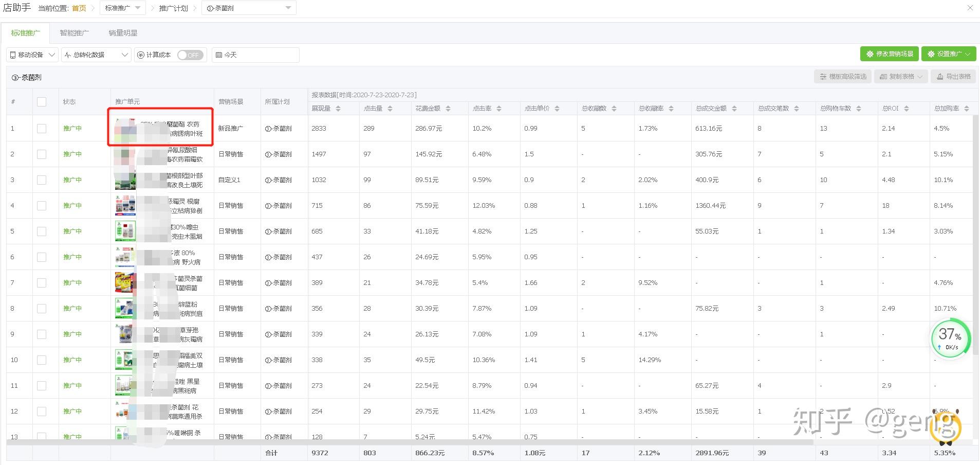Sort by 总ROI column arrows
The width and height of the screenshot is (980, 465).
click(907, 109)
